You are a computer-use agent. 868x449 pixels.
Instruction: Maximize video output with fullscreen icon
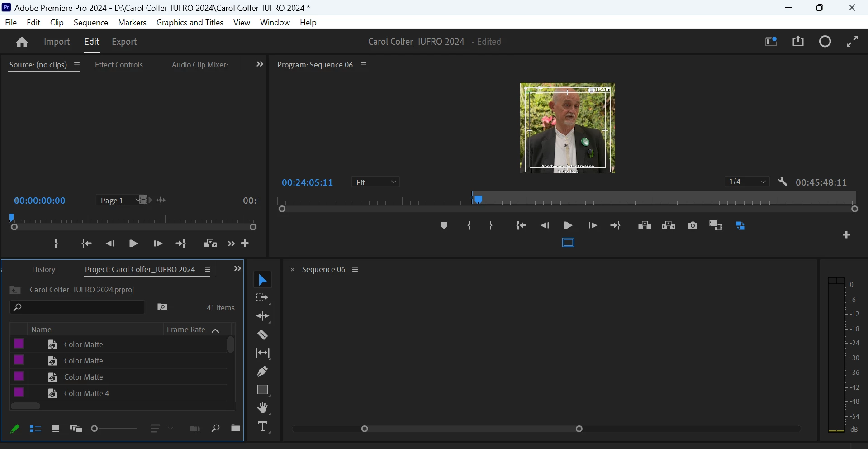853,42
